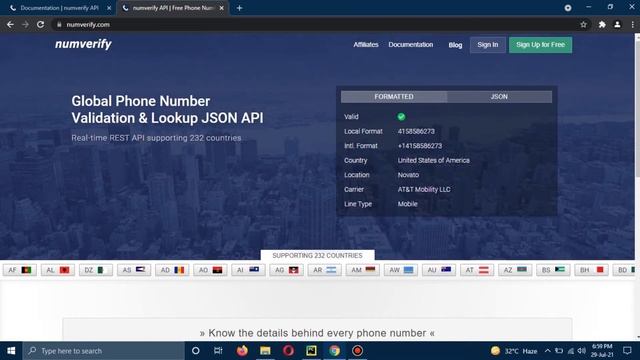
Task: Select the AZ Azerbaijan country badge
Action: coord(515,270)
